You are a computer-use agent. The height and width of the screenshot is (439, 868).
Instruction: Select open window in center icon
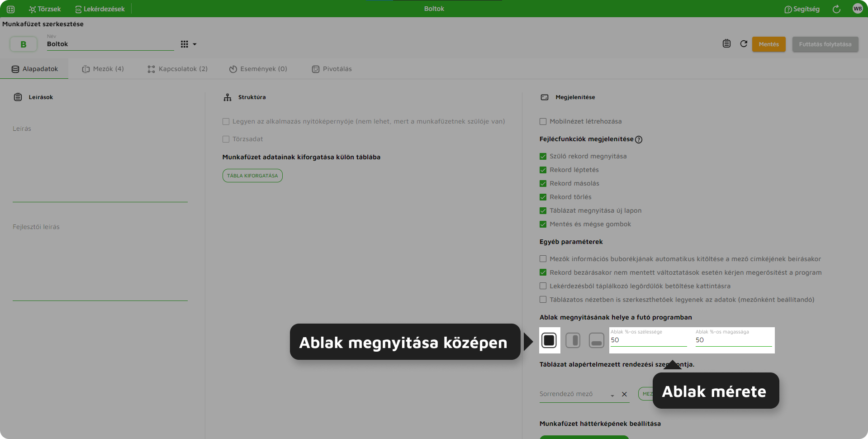(x=549, y=340)
